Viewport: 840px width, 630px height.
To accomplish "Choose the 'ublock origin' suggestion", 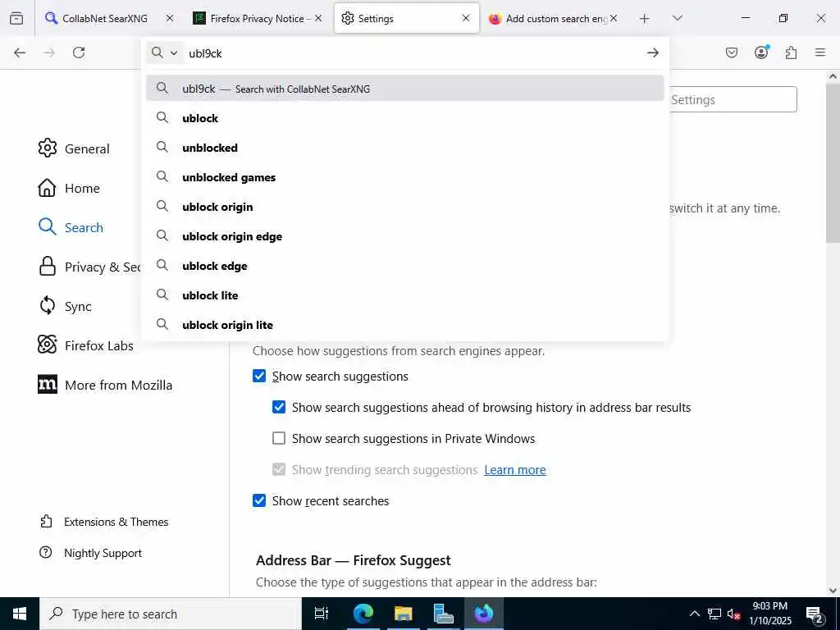I will click(405, 206).
